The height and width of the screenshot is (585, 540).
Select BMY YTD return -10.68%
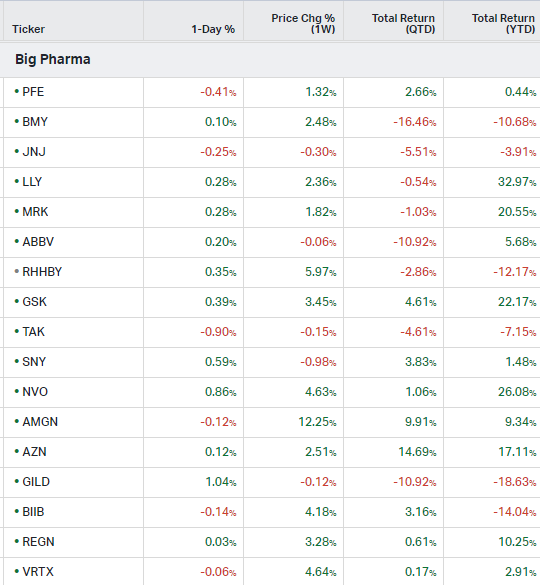pos(515,122)
